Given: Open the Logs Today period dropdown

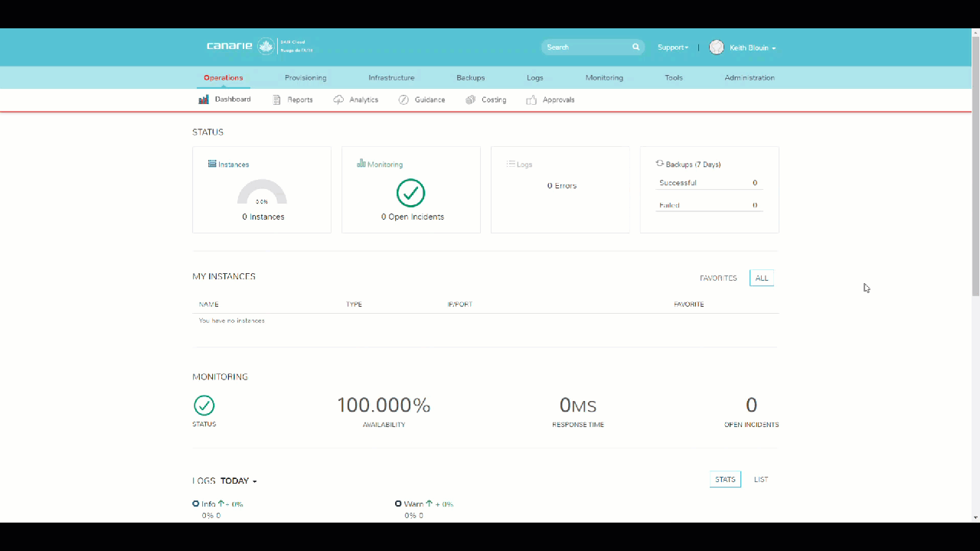Looking at the screenshot, I should coord(238,481).
